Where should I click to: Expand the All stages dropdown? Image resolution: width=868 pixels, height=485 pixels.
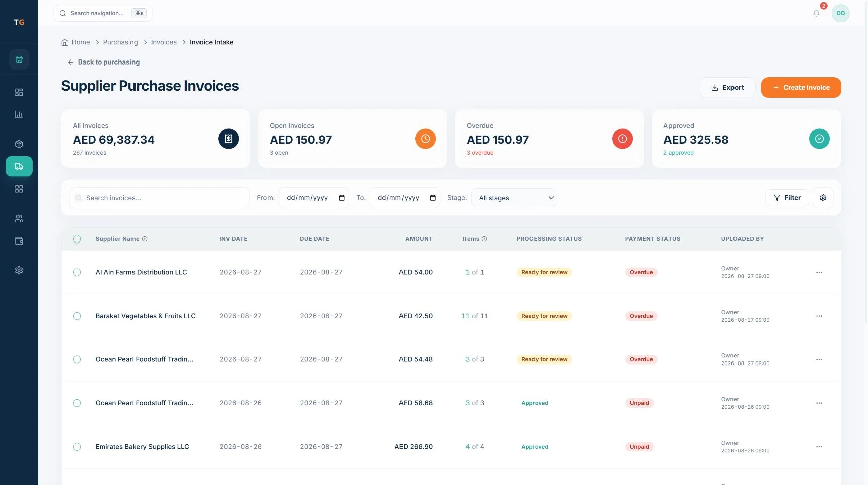(x=514, y=198)
